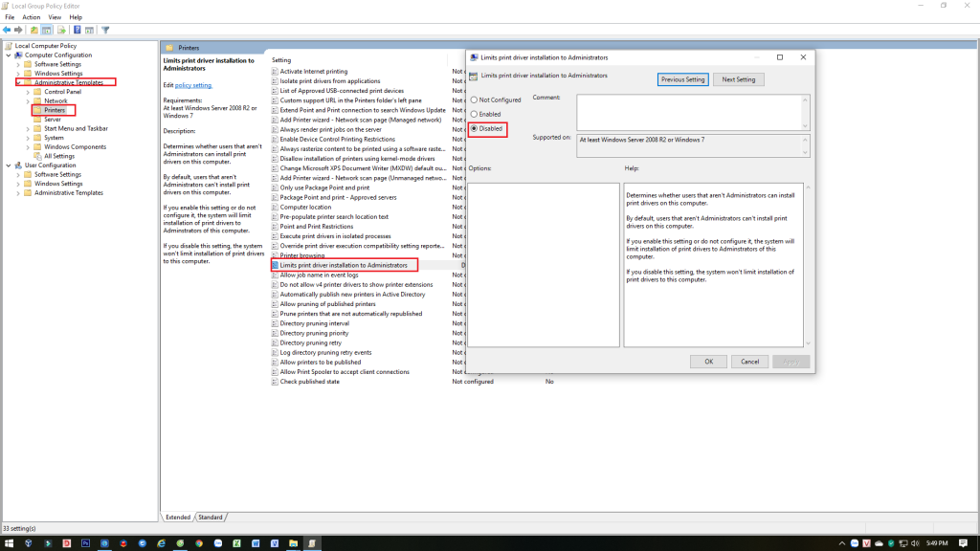Click the Printers folder icon in header
This screenshot has width=980, height=551.
(169, 48)
